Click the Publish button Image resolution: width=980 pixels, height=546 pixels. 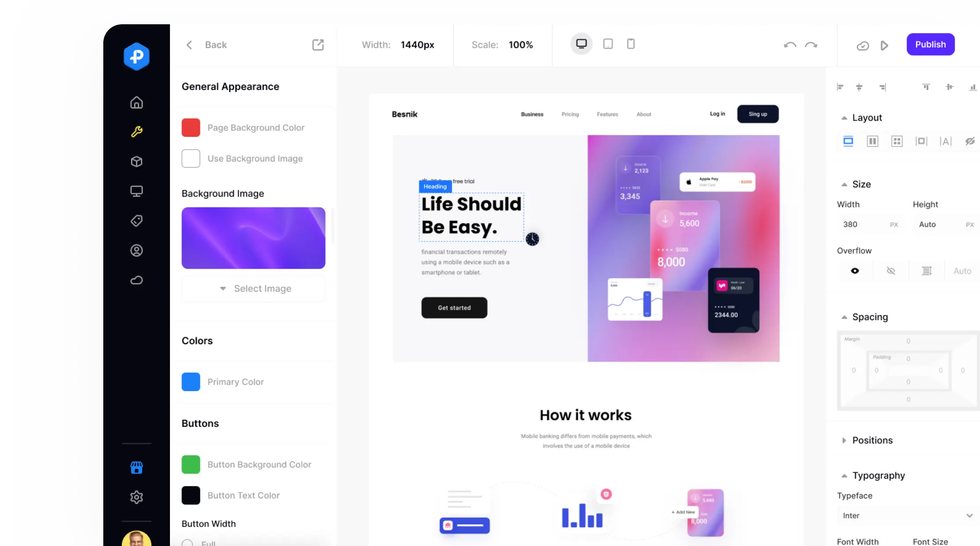pyautogui.click(x=930, y=45)
